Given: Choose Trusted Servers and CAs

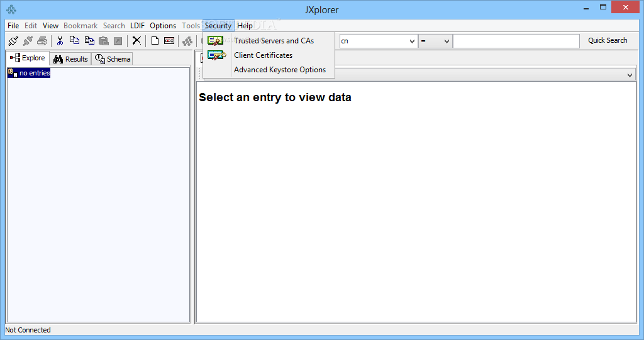Looking at the screenshot, I should (269, 41).
